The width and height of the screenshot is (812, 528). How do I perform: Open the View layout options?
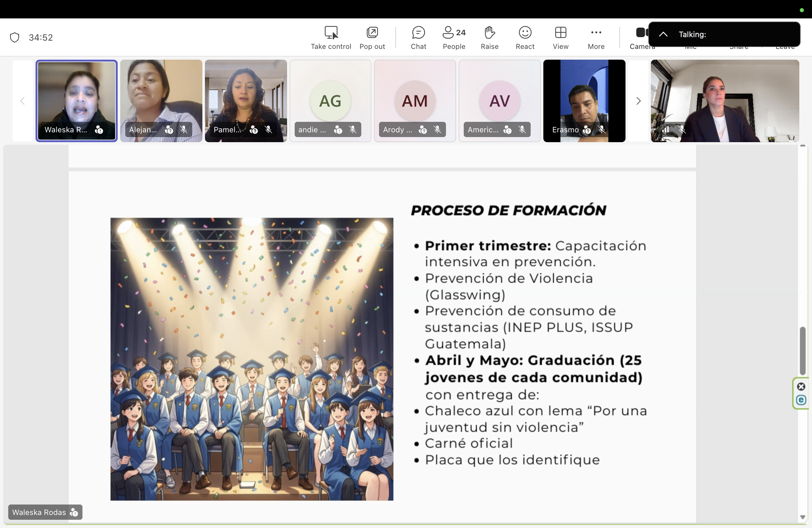560,37
